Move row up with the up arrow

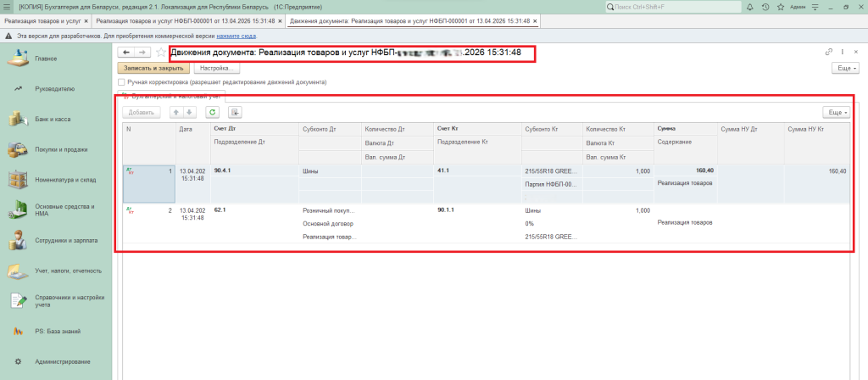coord(176,112)
